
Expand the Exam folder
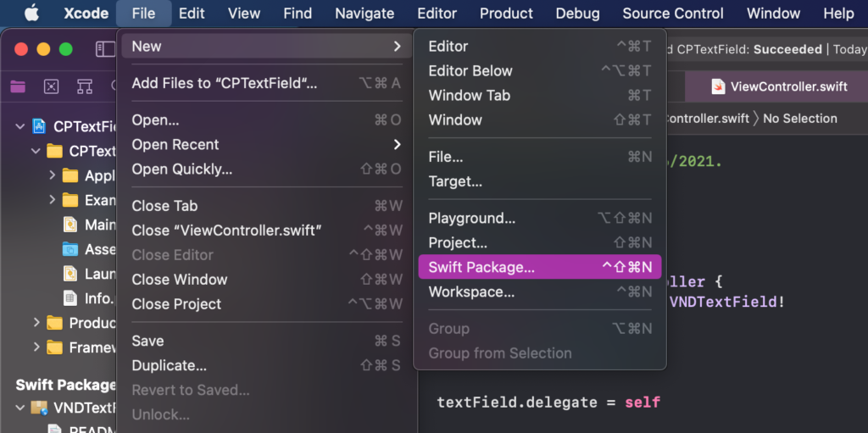tap(52, 200)
